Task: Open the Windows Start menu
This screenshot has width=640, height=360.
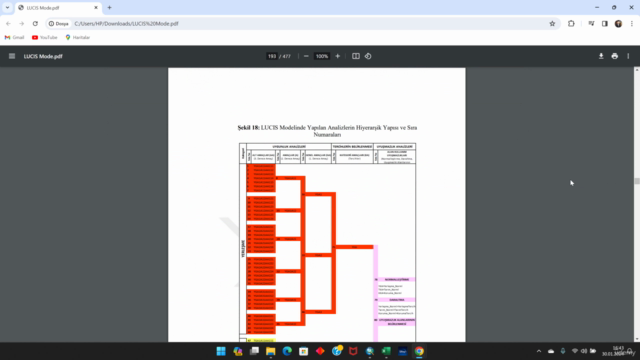Action: coord(221,351)
